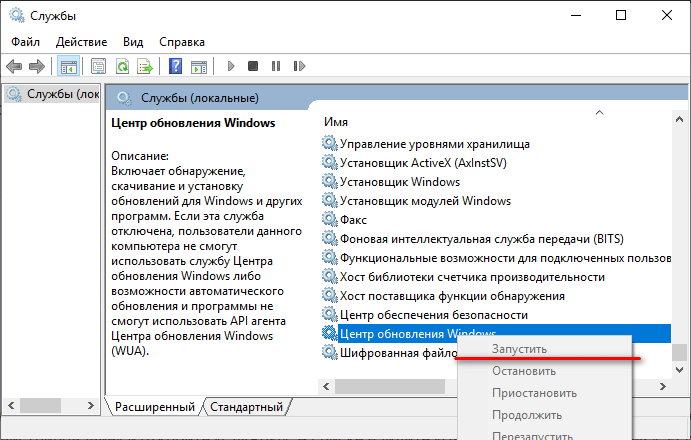Click gear icon beside Центр обновления Windows
691x440 pixels.
click(329, 333)
